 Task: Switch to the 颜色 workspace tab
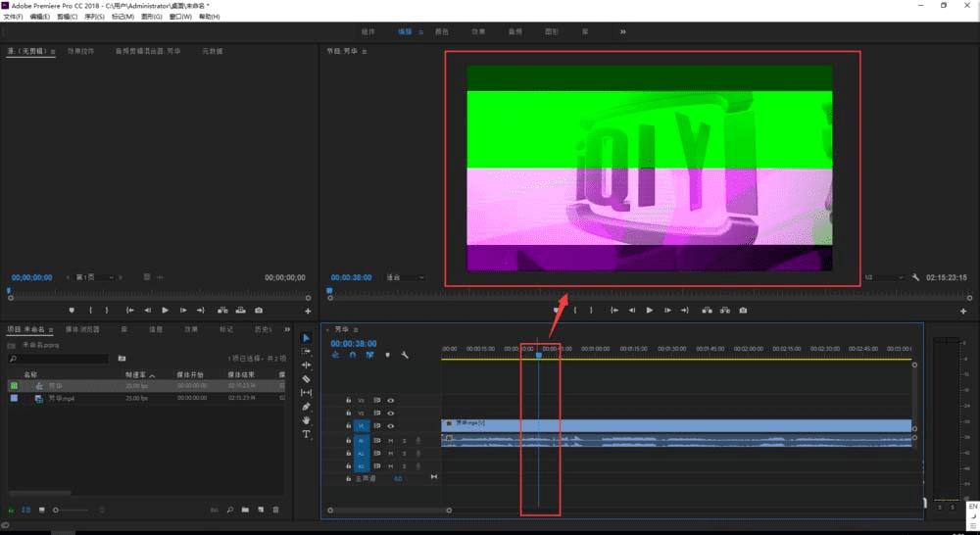[442, 31]
